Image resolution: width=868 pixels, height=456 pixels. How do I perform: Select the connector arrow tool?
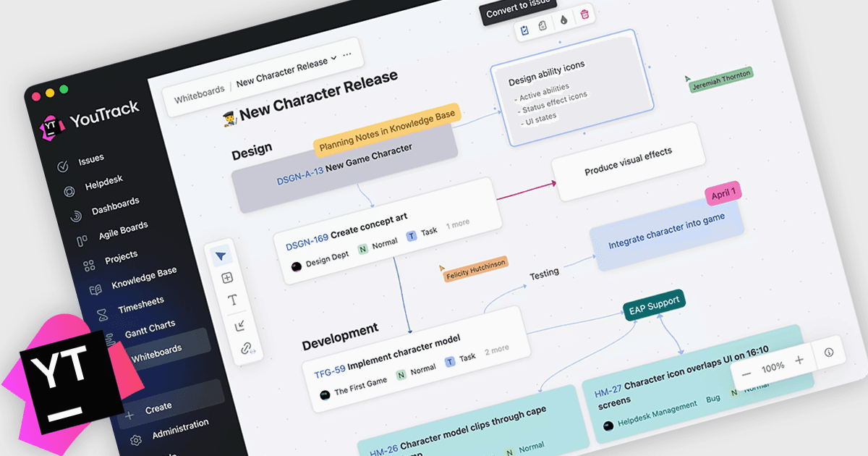coord(240,326)
